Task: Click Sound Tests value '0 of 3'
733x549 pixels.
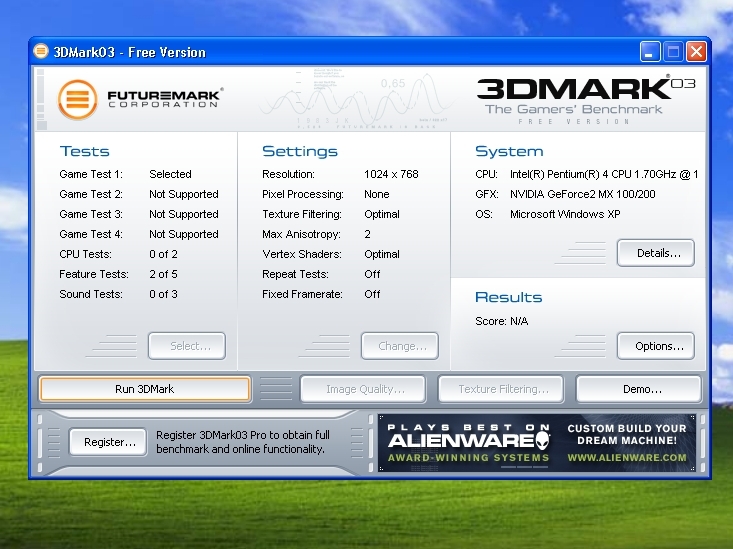Action: (163, 295)
